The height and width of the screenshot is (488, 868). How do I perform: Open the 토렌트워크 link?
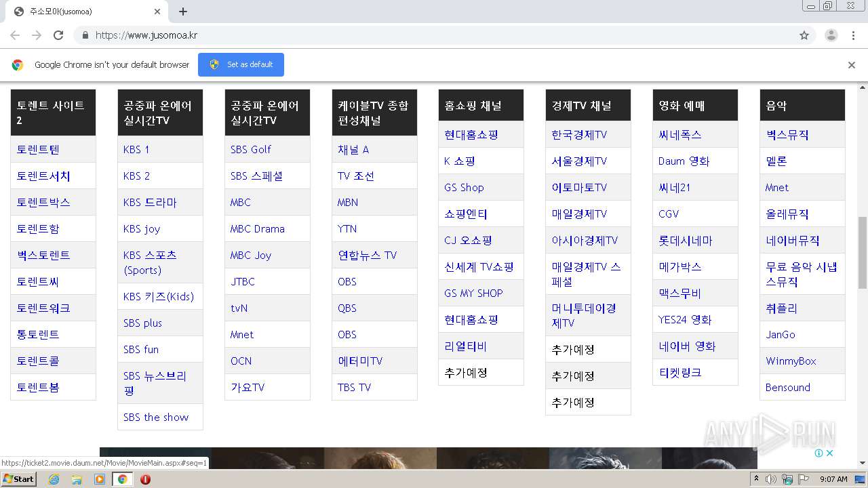click(x=43, y=308)
